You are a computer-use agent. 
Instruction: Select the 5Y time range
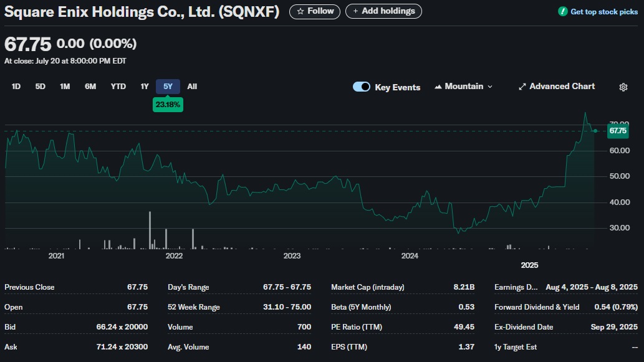168,87
